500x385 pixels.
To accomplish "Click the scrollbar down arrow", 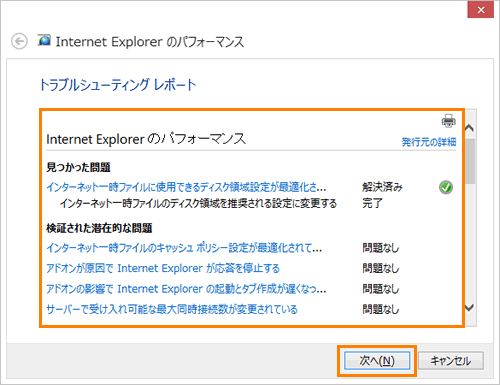I will click(x=469, y=308).
